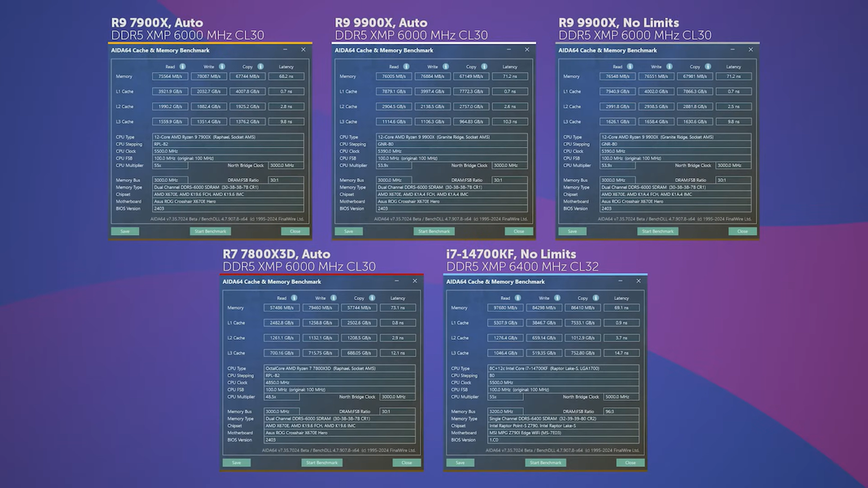
Task: Select Copy info icon in R9 9900X No Limits window
Action: tap(708, 67)
